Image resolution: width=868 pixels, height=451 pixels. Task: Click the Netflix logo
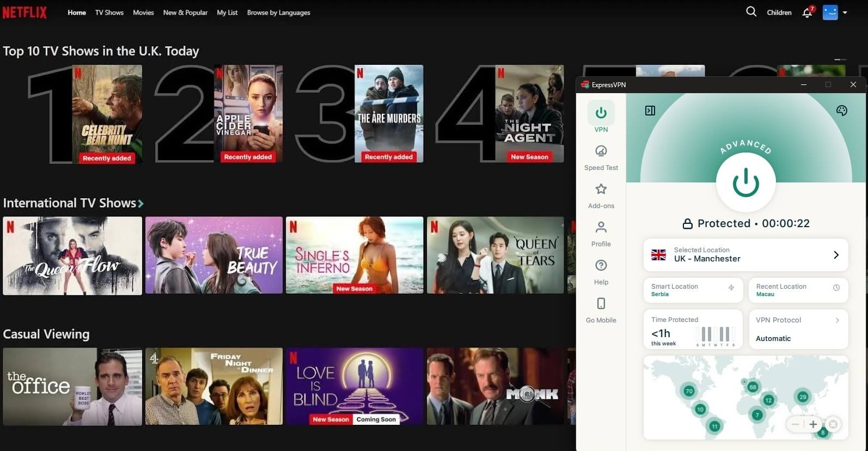[25, 12]
